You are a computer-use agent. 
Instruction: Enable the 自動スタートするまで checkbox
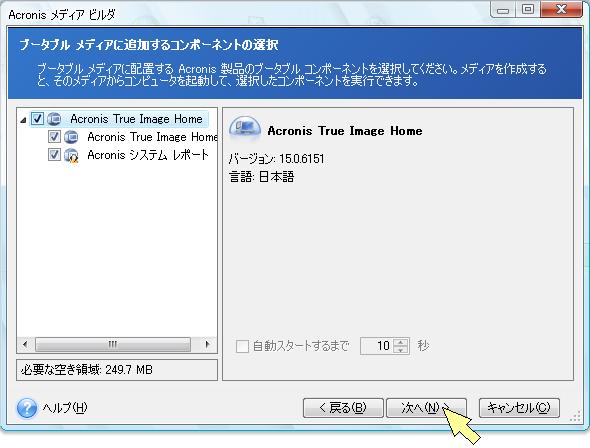pos(242,346)
